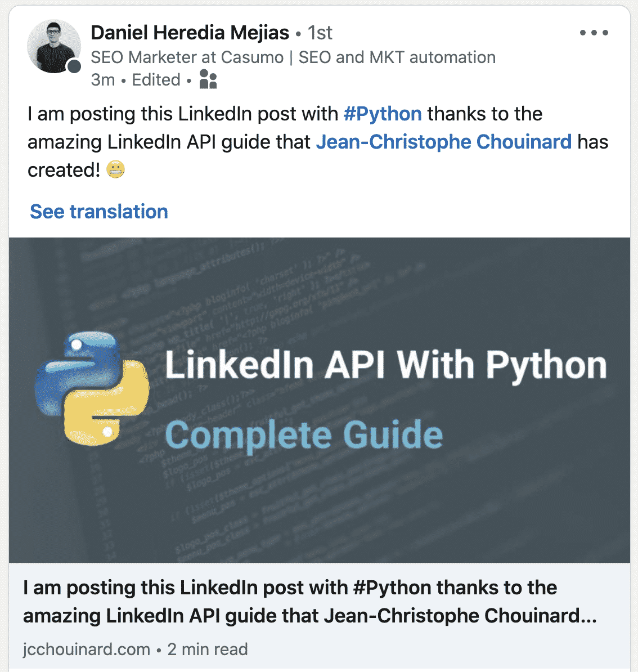Click the 3m post timestamp

(x=103, y=80)
